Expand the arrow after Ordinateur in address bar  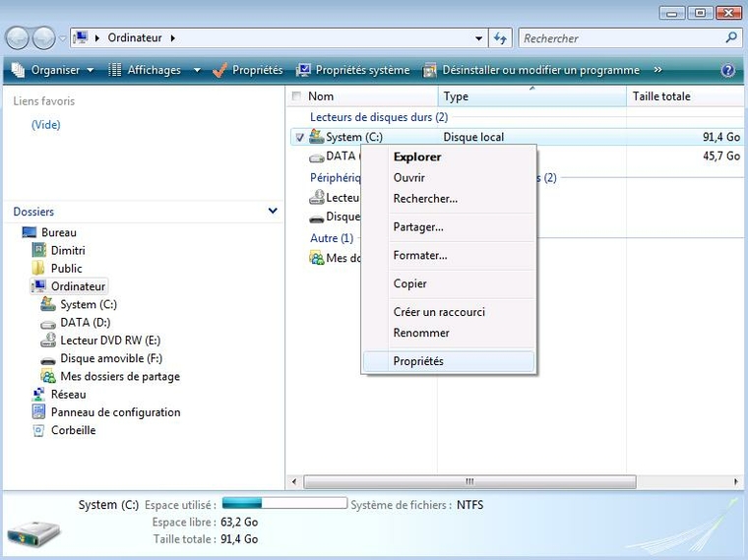click(x=172, y=38)
